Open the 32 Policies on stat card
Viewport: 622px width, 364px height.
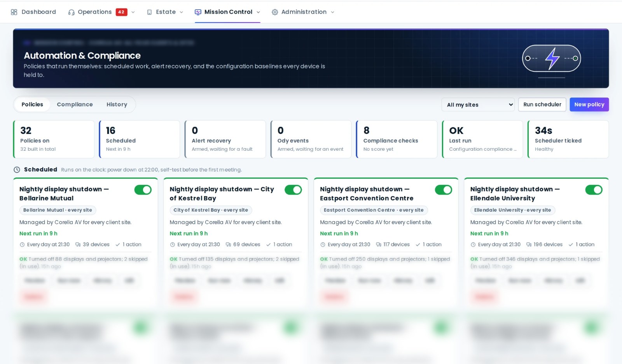(54, 139)
